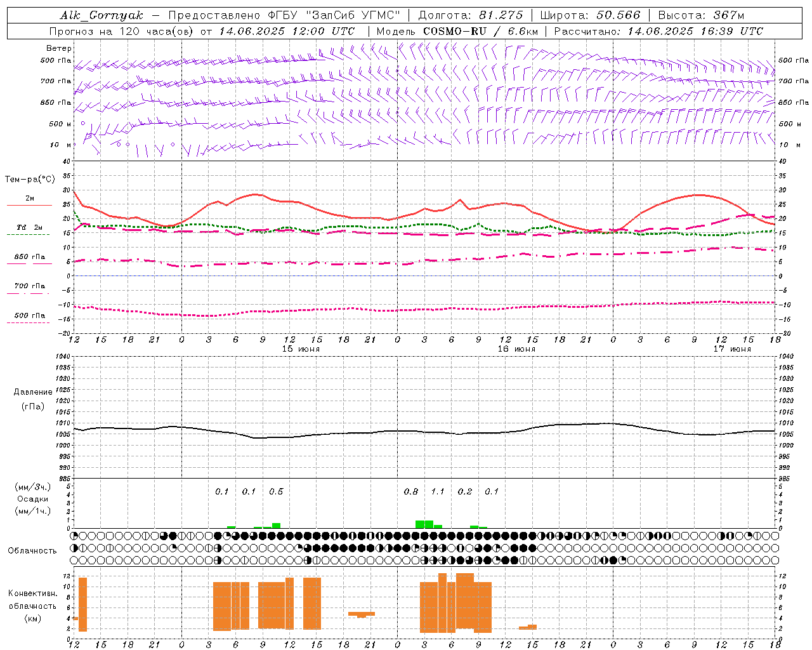812x650 pixels.
Task: Click the 17 июня date label
Action: pos(732,349)
